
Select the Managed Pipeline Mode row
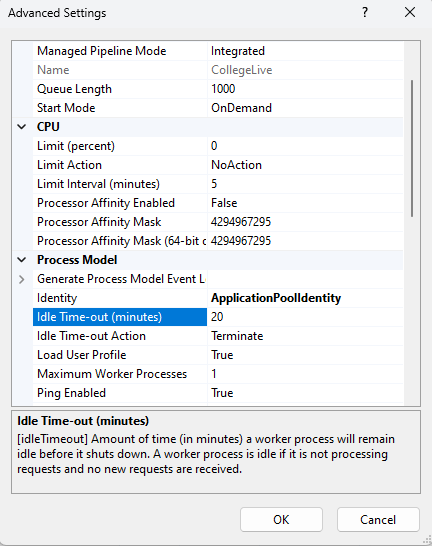tap(218, 51)
